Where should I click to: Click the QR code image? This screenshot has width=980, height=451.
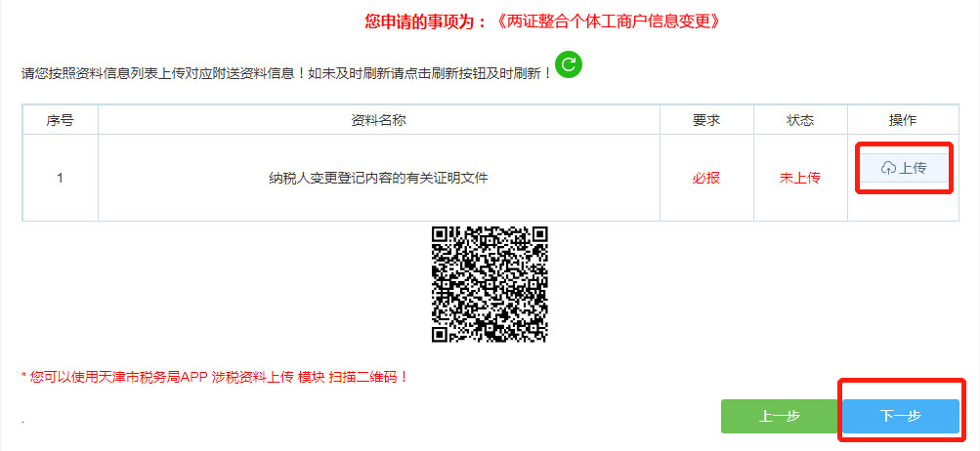click(490, 284)
